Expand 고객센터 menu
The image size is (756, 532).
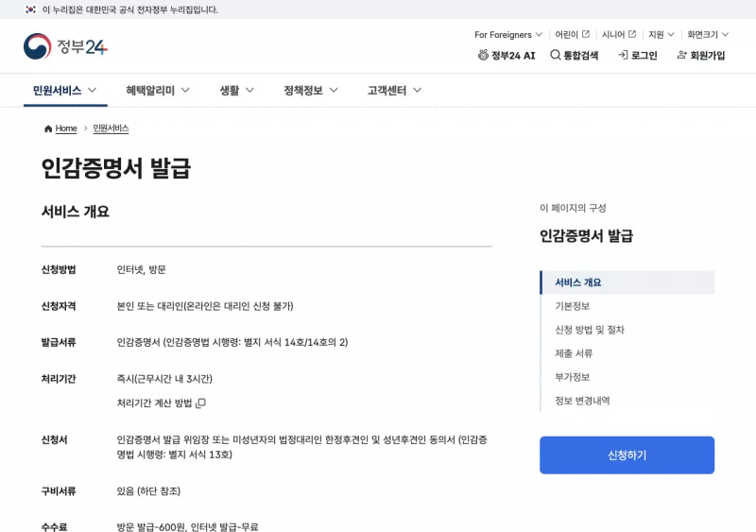[x=394, y=90]
